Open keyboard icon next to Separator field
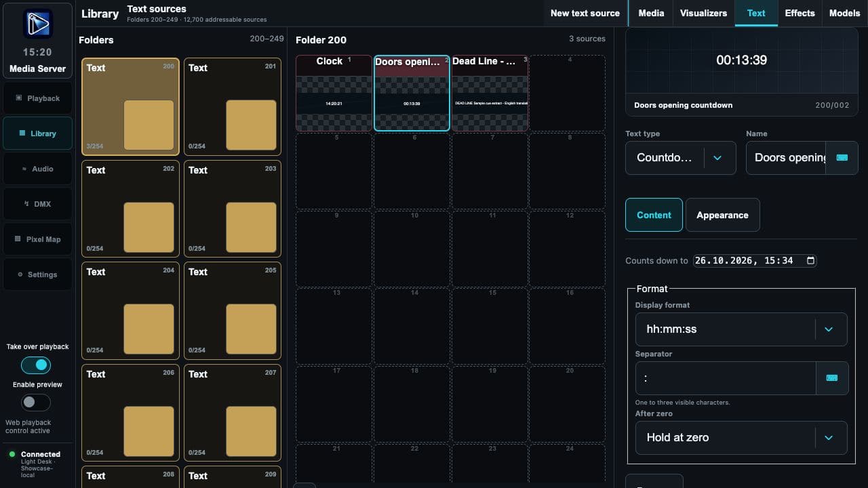The height and width of the screenshot is (488, 868). point(832,378)
